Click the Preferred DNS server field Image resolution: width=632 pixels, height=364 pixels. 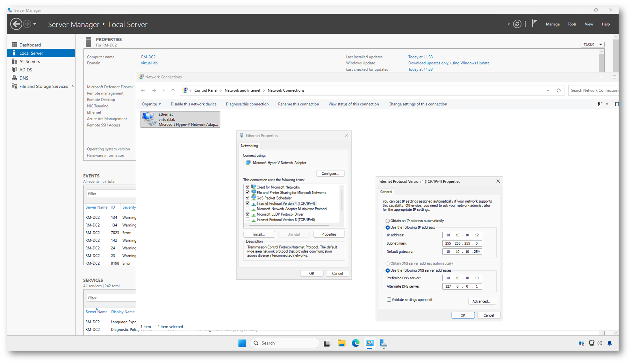[x=462, y=278]
